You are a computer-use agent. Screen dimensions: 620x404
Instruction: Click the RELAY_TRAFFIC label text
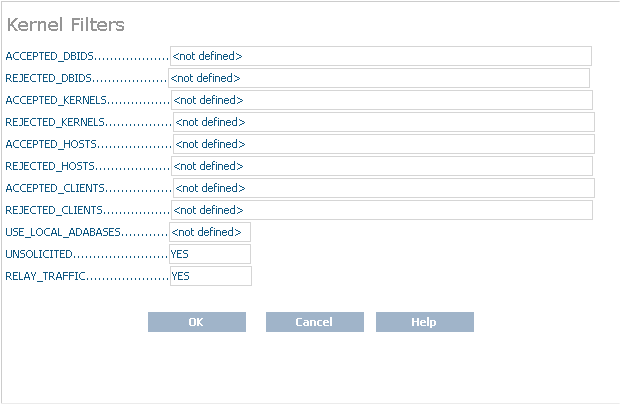tap(46, 276)
